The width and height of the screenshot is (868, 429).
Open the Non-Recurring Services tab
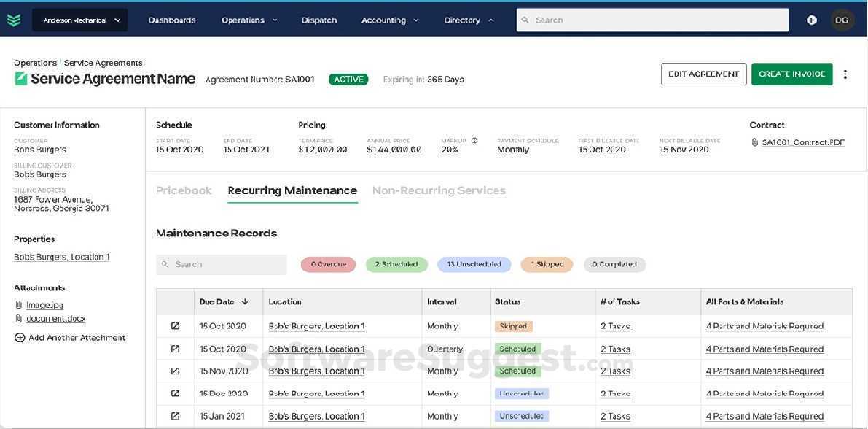[439, 190]
